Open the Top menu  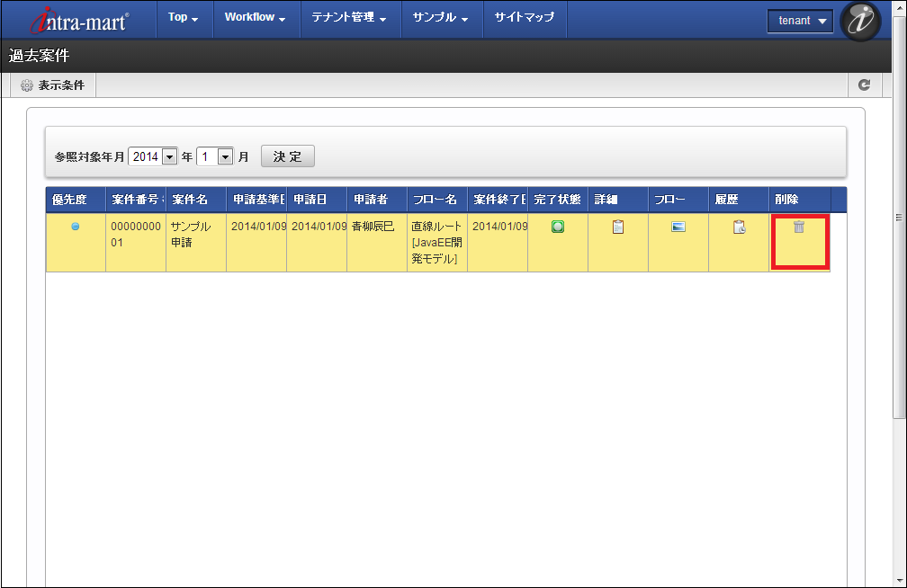pos(183,18)
